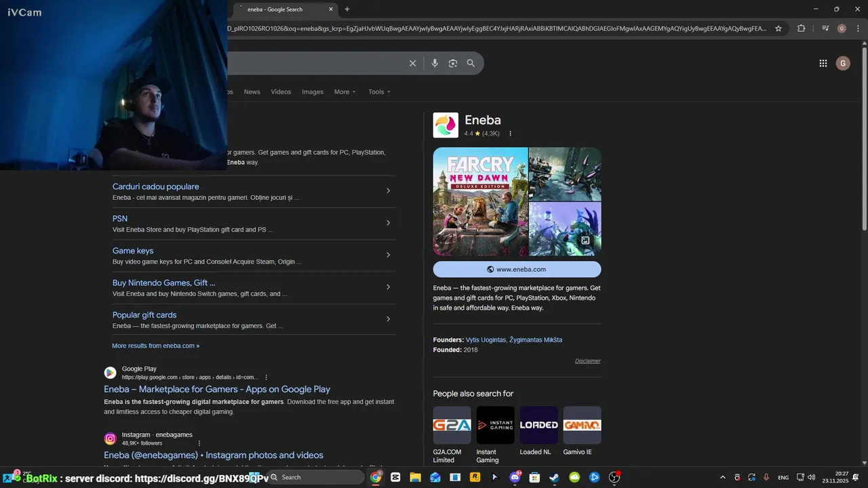
Task: Open founder Žygimantas Mikšta link
Action: pos(536,340)
